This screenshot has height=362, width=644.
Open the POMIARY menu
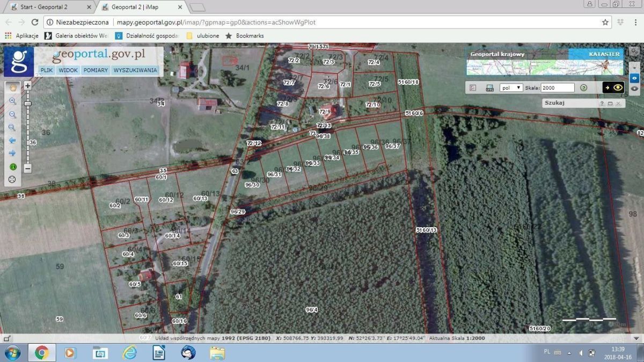[x=96, y=70]
